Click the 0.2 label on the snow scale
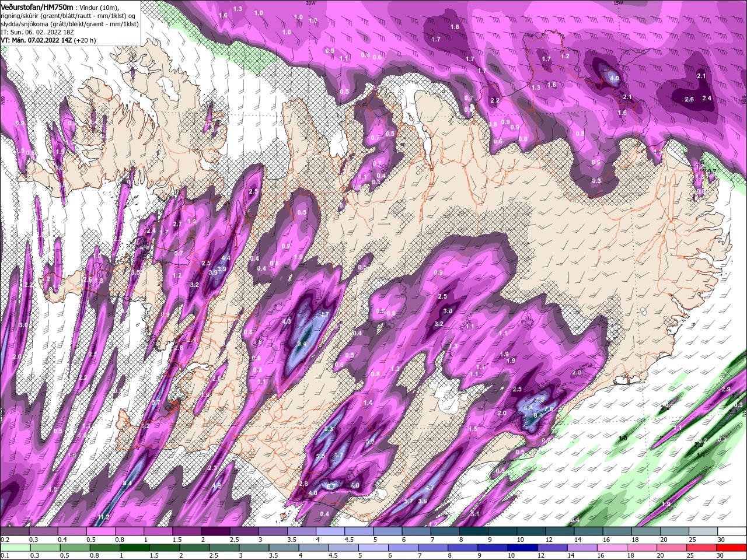 click(x=5, y=540)
